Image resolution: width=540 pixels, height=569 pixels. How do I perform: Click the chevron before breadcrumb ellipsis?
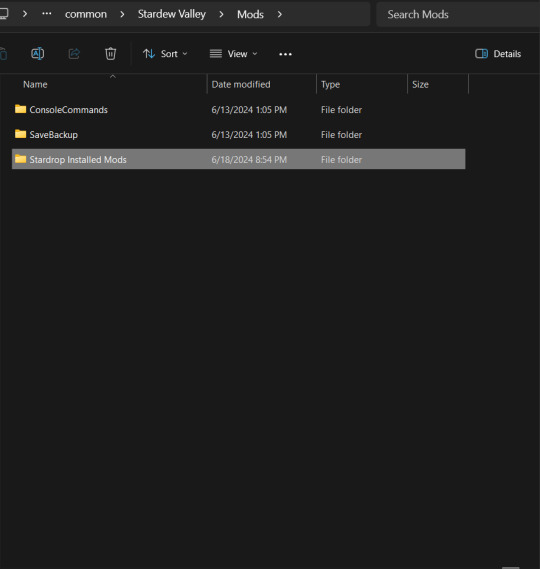pyautogui.click(x=25, y=14)
